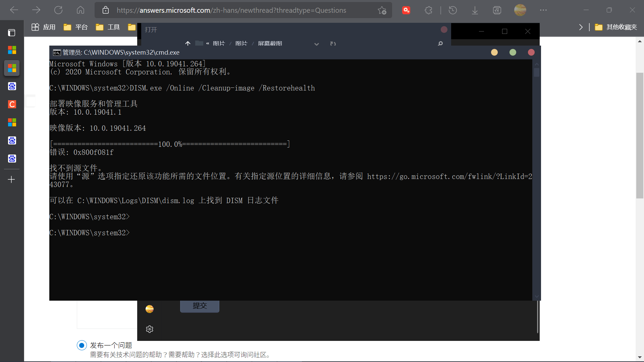Open the browser extensions puzzle icon
Image resolution: width=644 pixels, height=362 pixels.
tap(428, 10)
